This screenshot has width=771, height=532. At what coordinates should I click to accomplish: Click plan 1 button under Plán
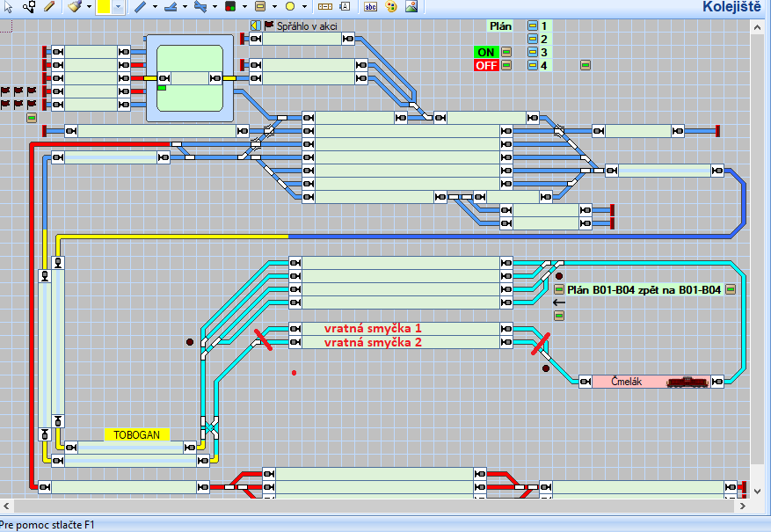532,26
